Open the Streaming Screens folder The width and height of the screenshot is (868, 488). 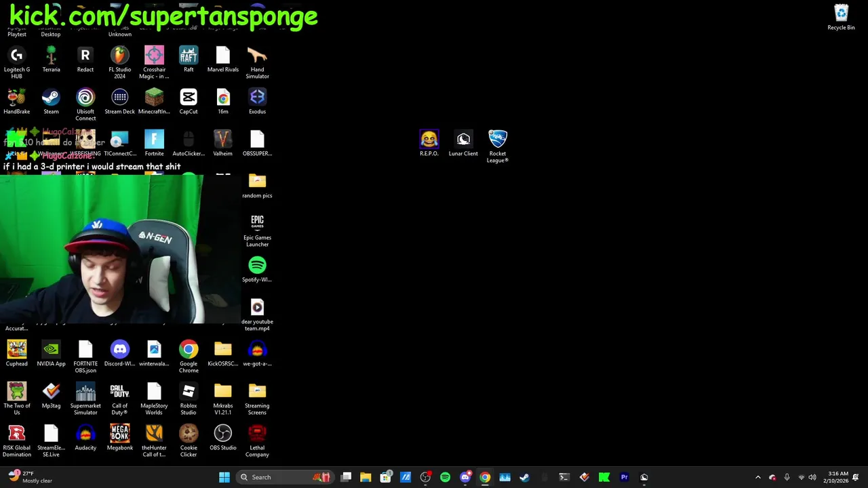point(257,399)
